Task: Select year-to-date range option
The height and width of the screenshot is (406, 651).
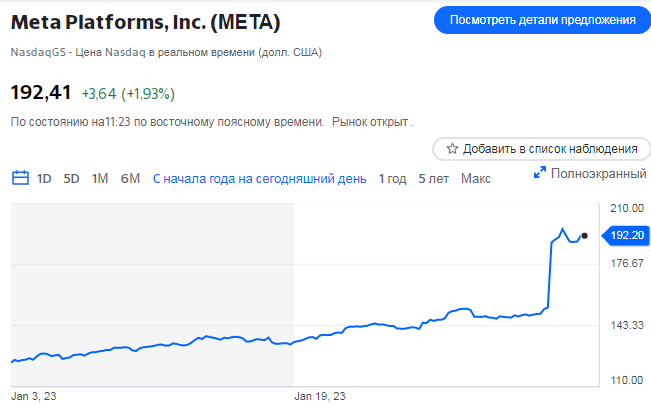Action: tap(259, 179)
